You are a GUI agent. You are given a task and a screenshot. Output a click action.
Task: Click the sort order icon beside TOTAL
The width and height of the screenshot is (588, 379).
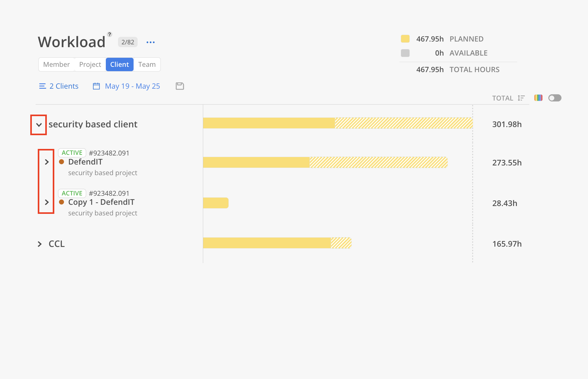click(x=521, y=98)
